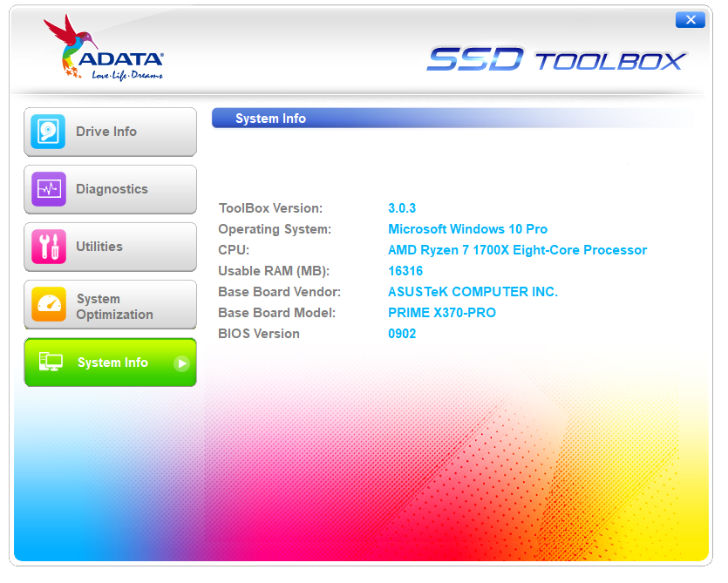Select the System Info section label

tap(112, 363)
